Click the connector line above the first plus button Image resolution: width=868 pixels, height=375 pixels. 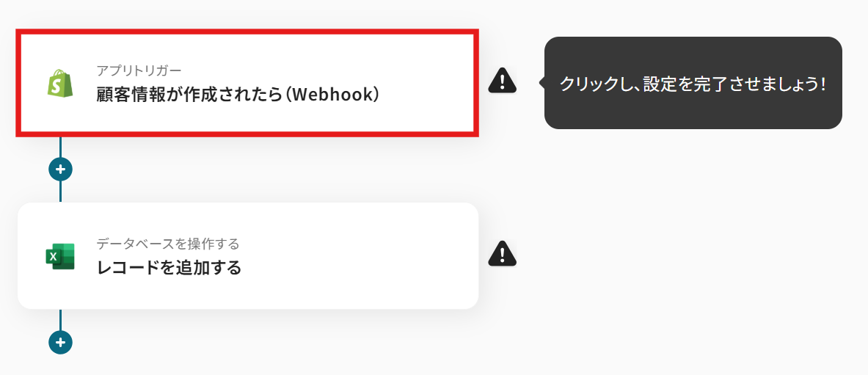[x=60, y=147]
